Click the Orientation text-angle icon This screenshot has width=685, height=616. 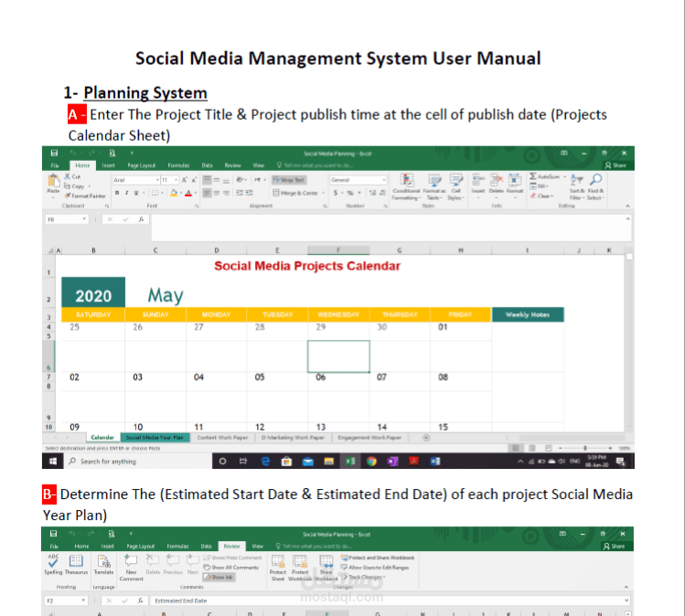(x=241, y=180)
